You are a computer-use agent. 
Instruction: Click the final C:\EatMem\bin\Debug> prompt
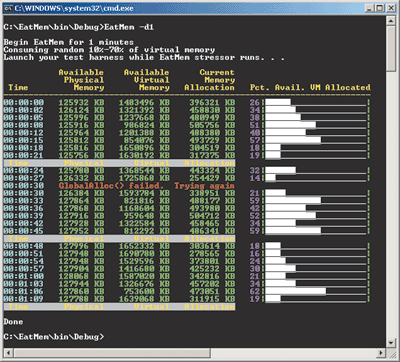pos(54,337)
